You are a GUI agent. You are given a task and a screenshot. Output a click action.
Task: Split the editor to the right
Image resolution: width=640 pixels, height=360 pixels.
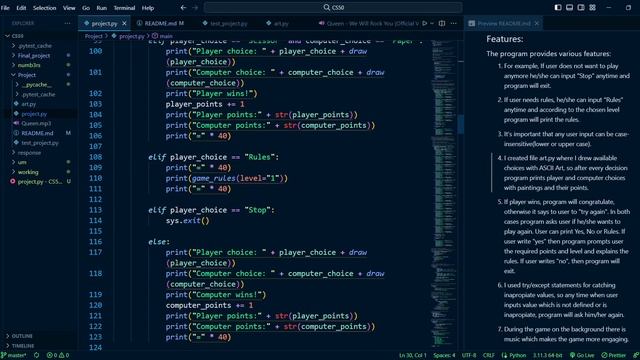tap(442, 23)
